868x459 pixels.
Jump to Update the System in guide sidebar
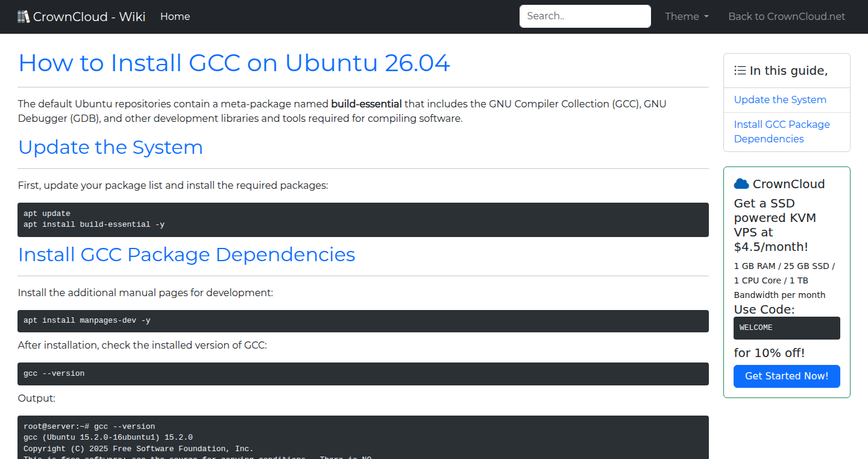[780, 100]
